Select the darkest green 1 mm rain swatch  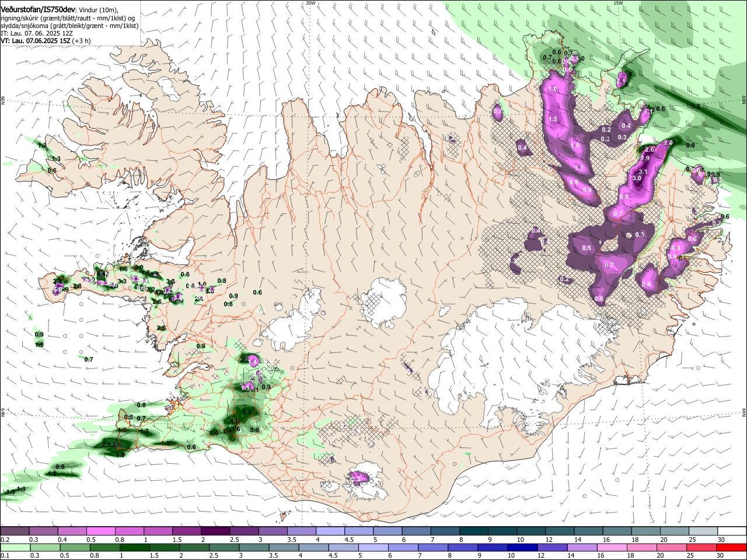click(134, 547)
